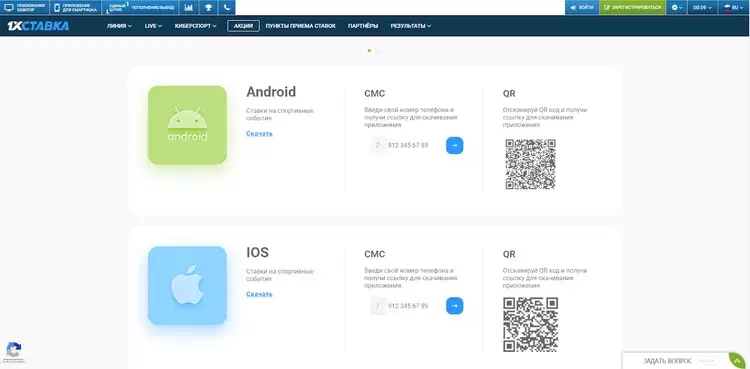The width and height of the screenshot is (750, 369).
Task: Click the Android QR code
Action: click(x=530, y=164)
